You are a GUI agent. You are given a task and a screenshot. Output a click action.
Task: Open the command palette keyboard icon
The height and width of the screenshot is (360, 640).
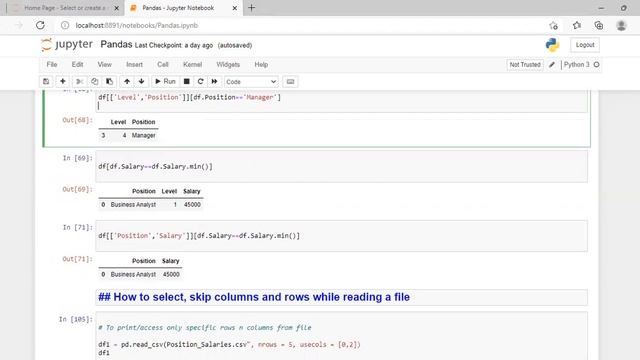[290, 82]
